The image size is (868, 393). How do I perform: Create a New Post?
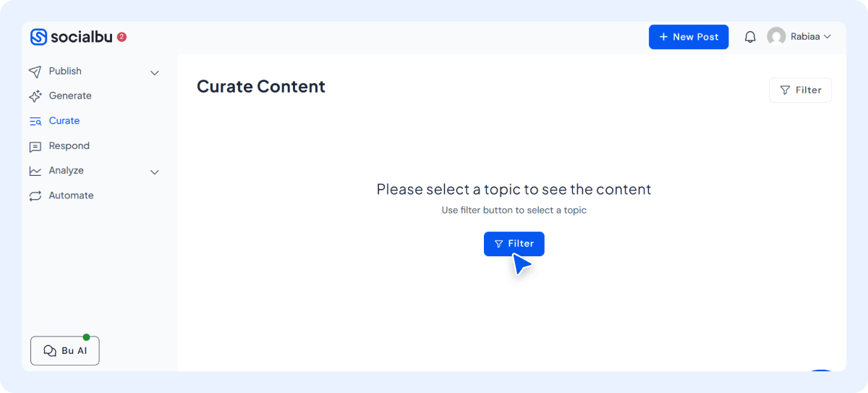pos(688,37)
